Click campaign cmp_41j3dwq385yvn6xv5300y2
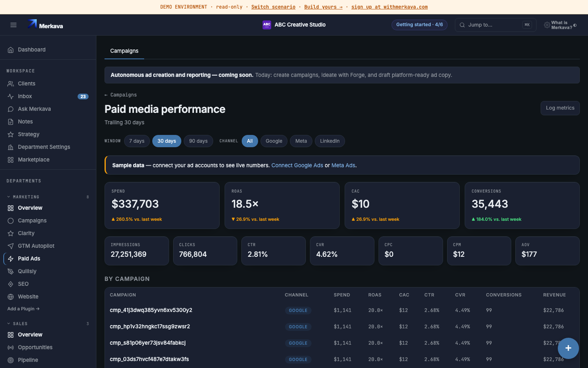Viewport: 588px width, 368px height. [x=151, y=310]
